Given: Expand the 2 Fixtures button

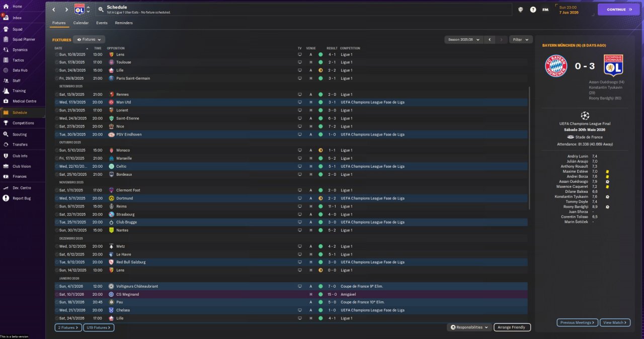Looking at the screenshot, I should 68,327.
